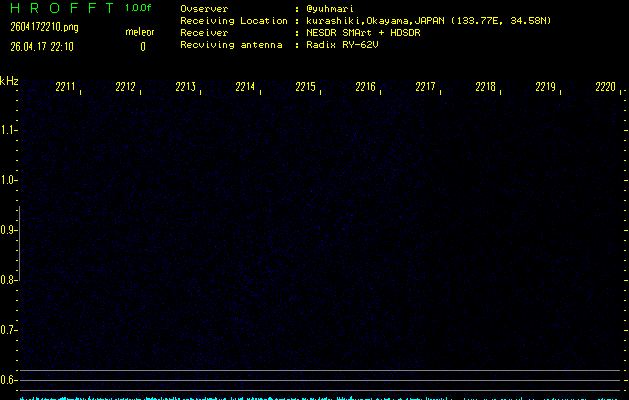
Task: Click the 2211 time marker
Action: point(65,87)
